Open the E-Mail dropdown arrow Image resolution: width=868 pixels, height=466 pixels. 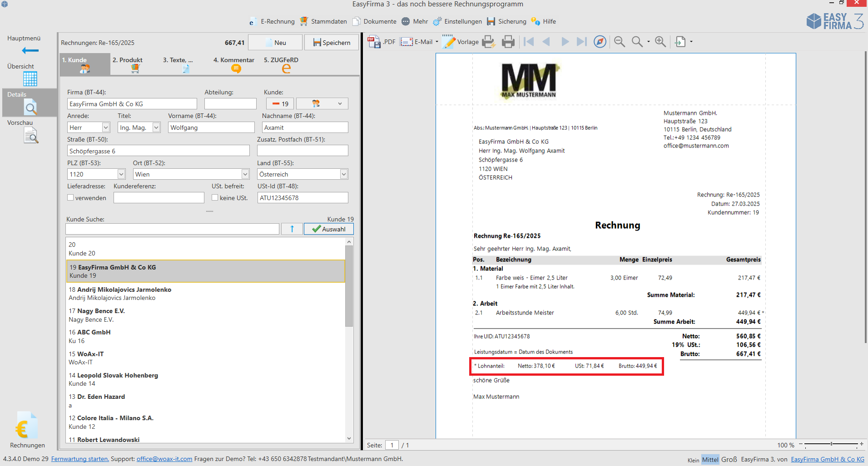437,42
